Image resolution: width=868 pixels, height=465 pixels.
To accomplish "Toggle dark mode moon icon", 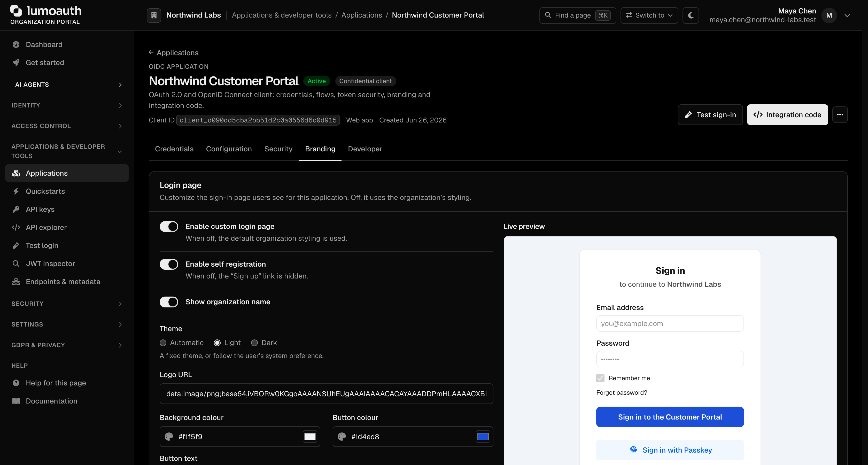I will (x=691, y=15).
